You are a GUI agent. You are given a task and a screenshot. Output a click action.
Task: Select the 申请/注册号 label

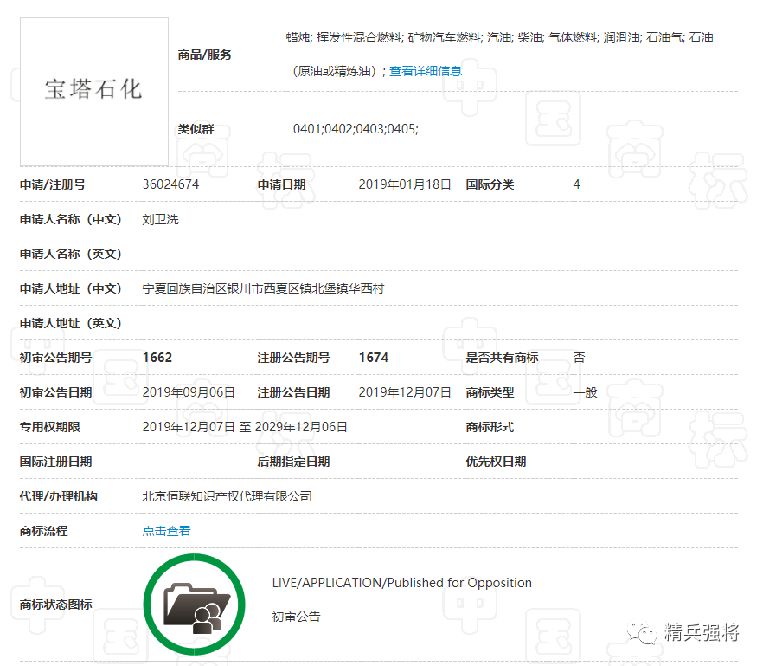pyautogui.click(x=53, y=185)
